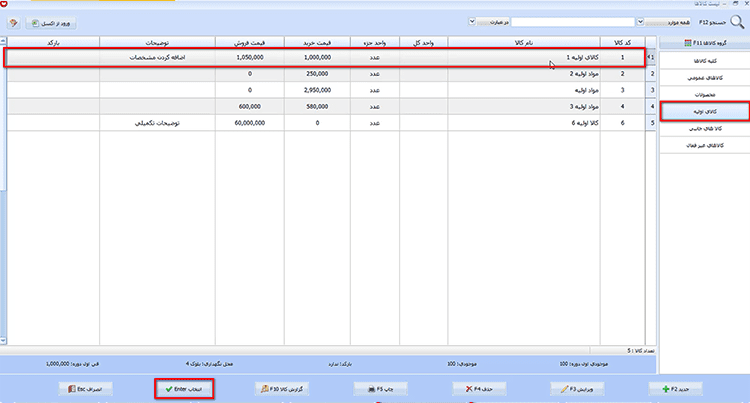Import goods with the Excel button

(x=51, y=23)
